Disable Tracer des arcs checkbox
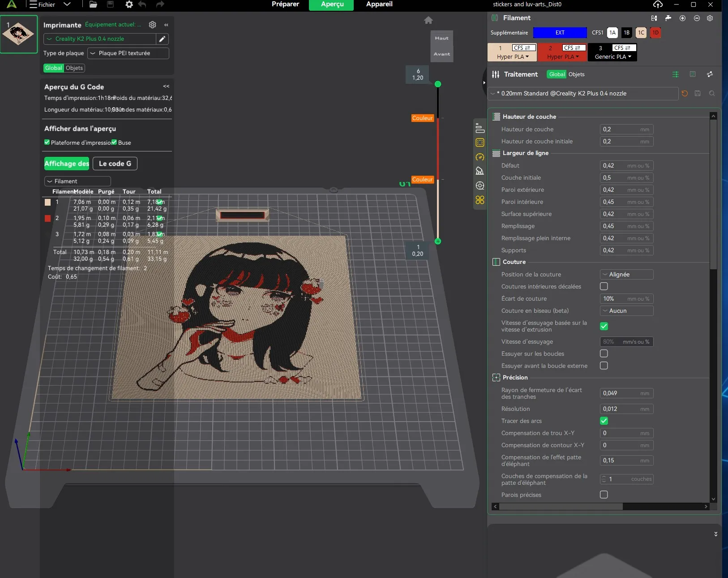728x578 pixels. (604, 421)
